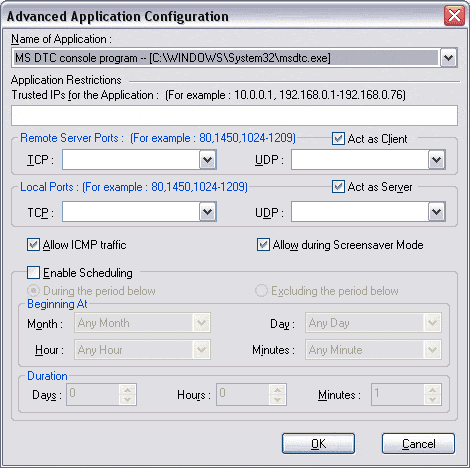Click the Duration Minutes value field
The image size is (470, 468).
pos(398,394)
